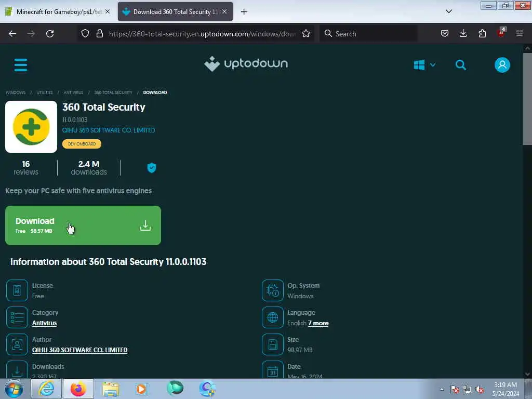Click the Author person icon
532x399 pixels.
[17, 344]
